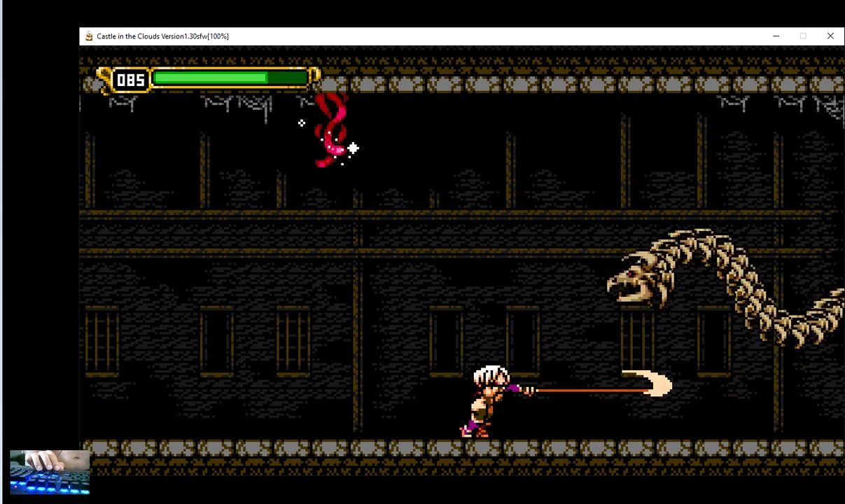This screenshot has height=504, width=845.
Task: Click the bone dragon's skull head
Action: pyautogui.click(x=634, y=278)
